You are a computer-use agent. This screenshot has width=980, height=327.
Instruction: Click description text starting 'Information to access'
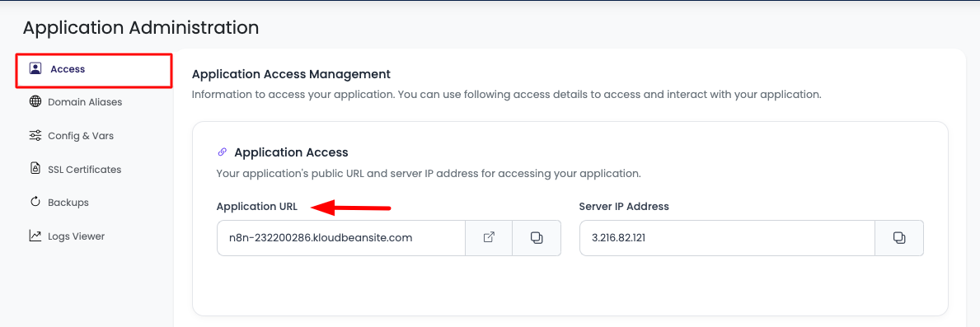(506, 96)
